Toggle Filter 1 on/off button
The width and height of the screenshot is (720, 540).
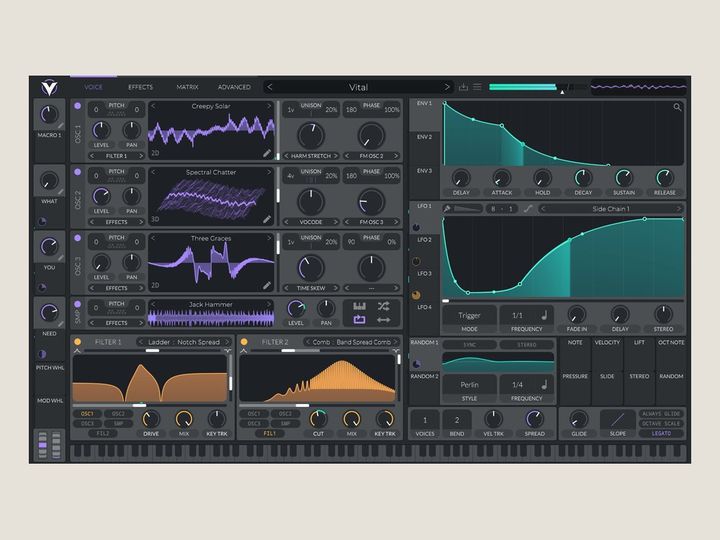[78, 342]
